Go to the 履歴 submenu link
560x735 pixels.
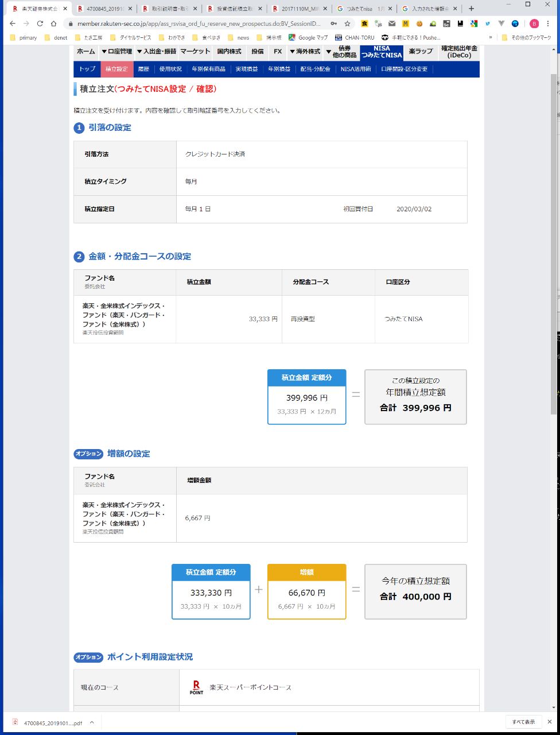point(143,69)
